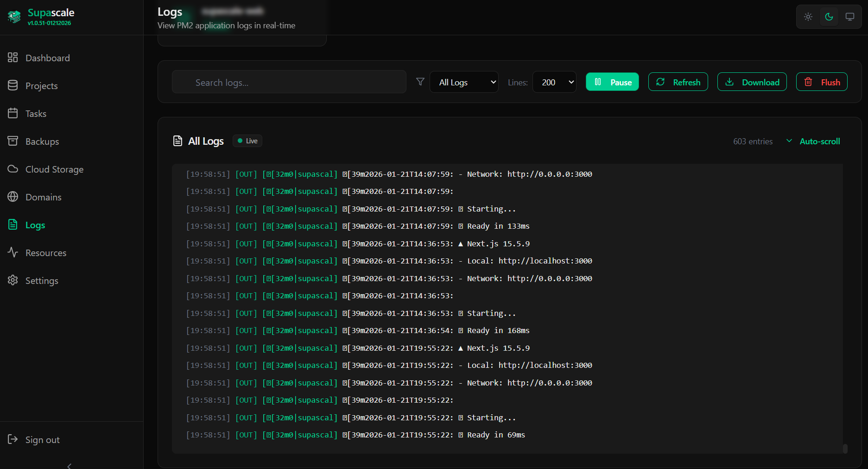Select 14:36:53 Local localhost:3000 line
This screenshot has width=868, height=469.
(389, 261)
